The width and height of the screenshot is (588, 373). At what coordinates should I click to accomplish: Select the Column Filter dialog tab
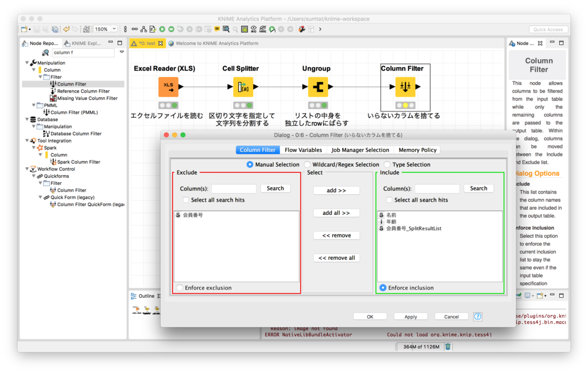(x=258, y=150)
